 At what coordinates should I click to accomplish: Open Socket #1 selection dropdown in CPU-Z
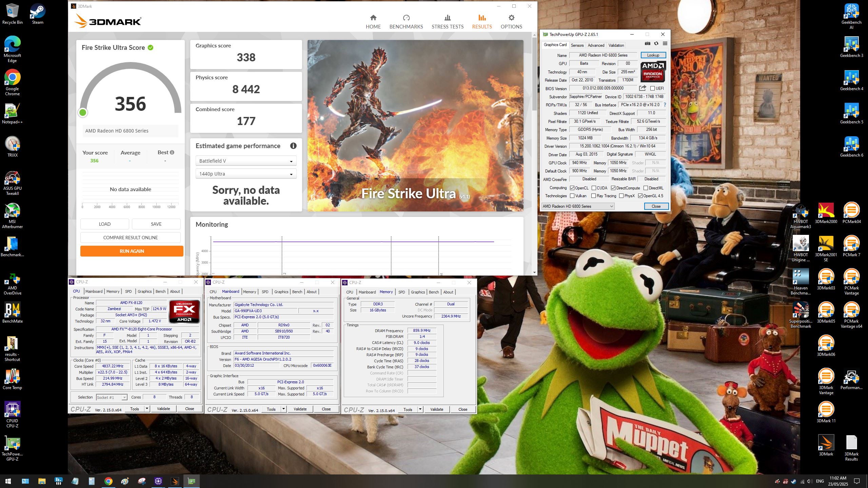point(112,397)
